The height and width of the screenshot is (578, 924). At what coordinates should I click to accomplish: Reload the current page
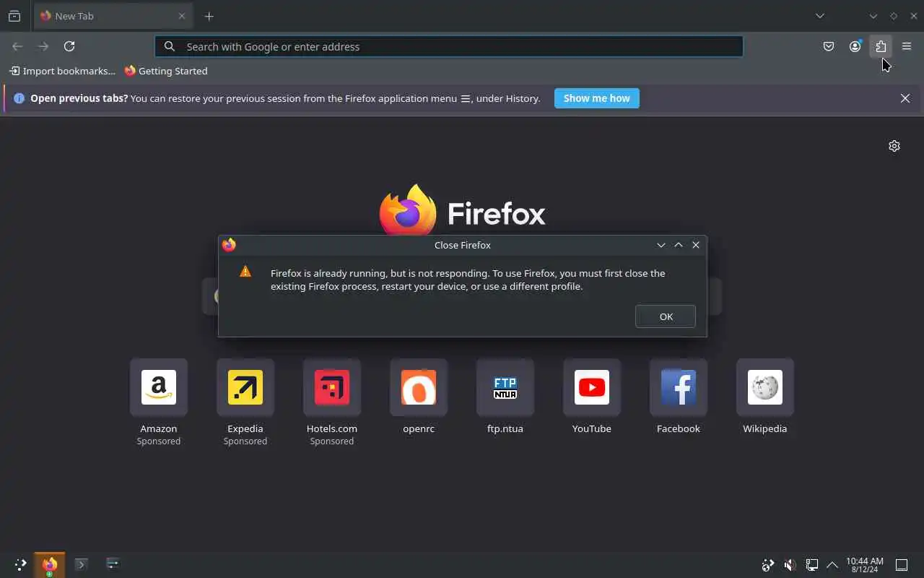click(69, 46)
